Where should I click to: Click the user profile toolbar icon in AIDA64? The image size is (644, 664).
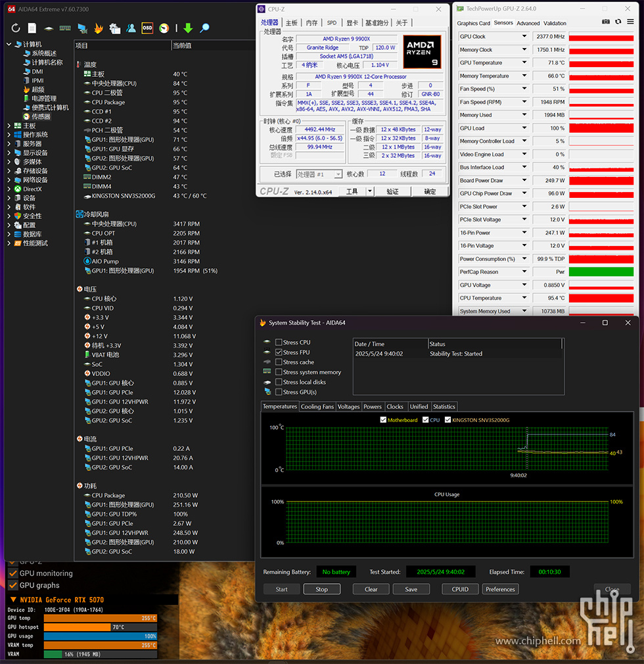[131, 28]
